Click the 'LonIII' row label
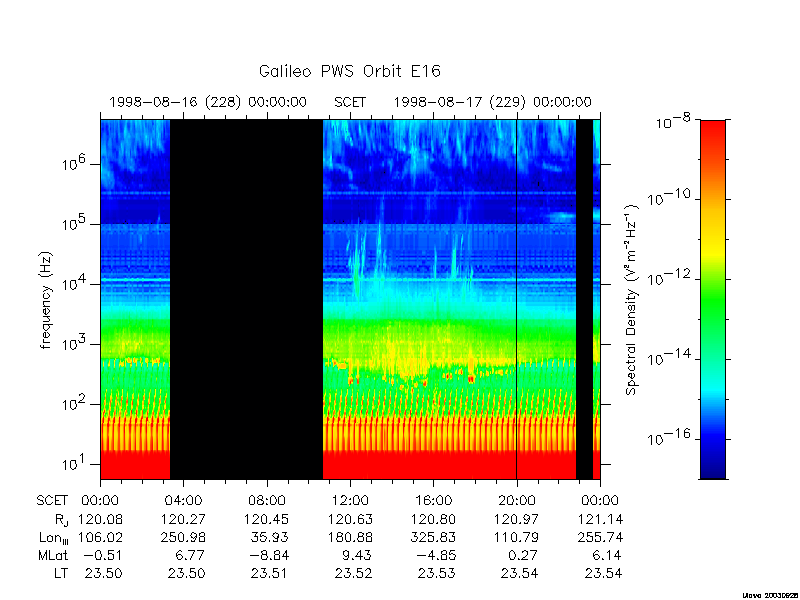 tap(53, 538)
